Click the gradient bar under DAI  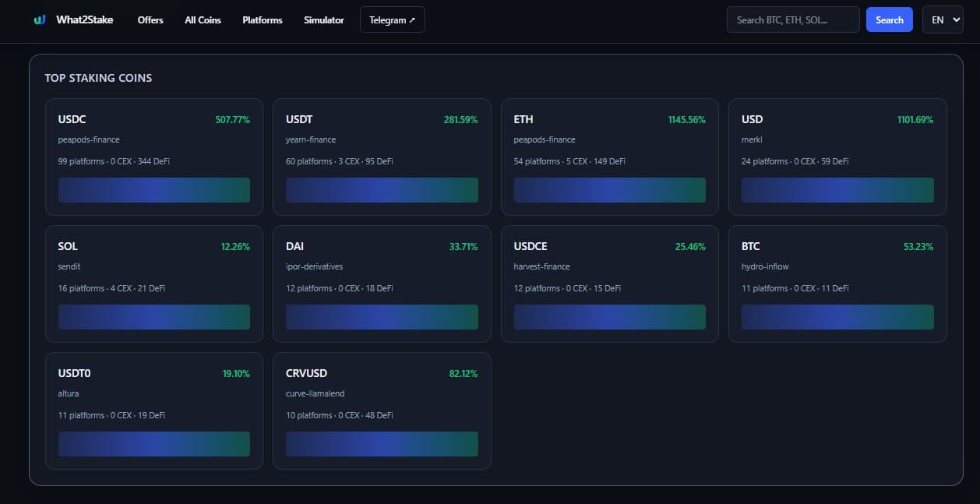click(x=382, y=317)
